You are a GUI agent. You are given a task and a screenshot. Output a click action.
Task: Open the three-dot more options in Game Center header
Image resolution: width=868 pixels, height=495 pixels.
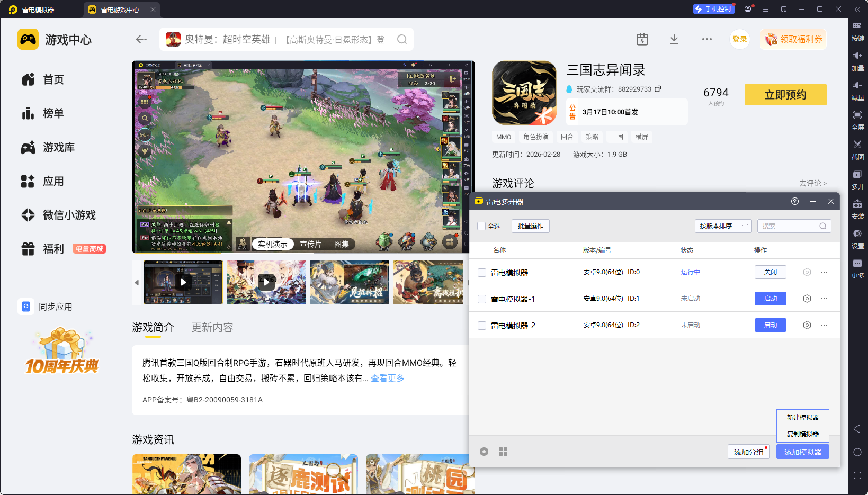coord(707,39)
